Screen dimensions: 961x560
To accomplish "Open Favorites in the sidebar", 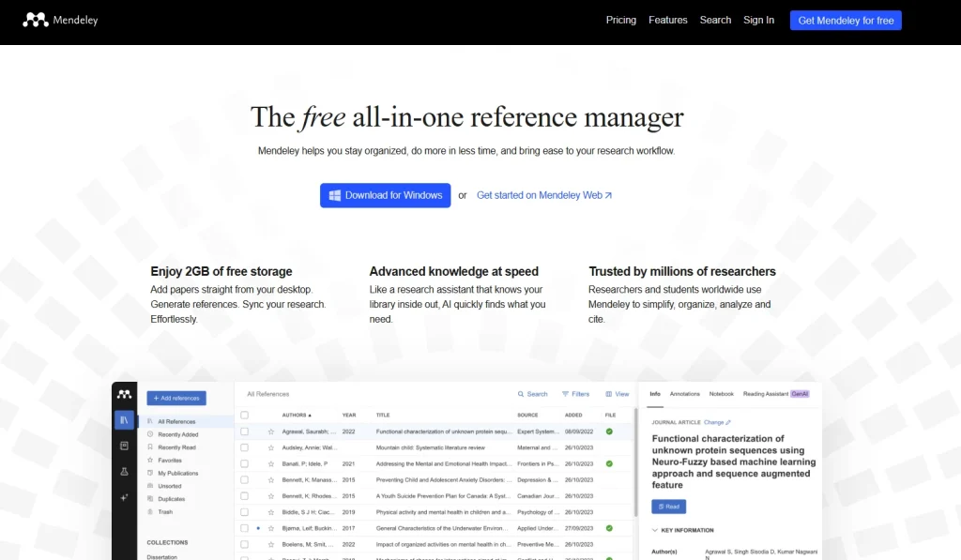I will point(170,461).
